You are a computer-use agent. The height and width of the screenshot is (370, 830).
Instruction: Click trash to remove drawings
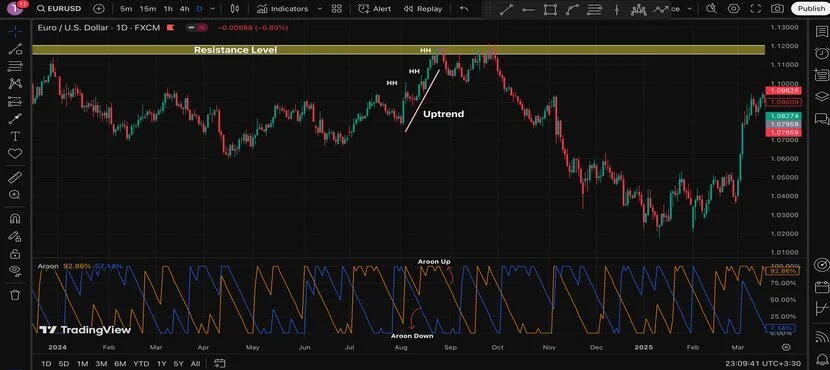15,295
